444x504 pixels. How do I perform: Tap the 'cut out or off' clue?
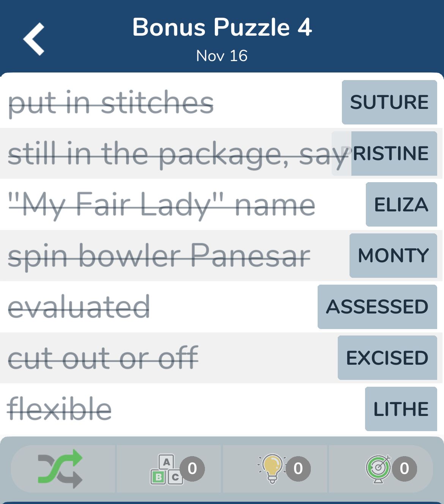point(103,358)
